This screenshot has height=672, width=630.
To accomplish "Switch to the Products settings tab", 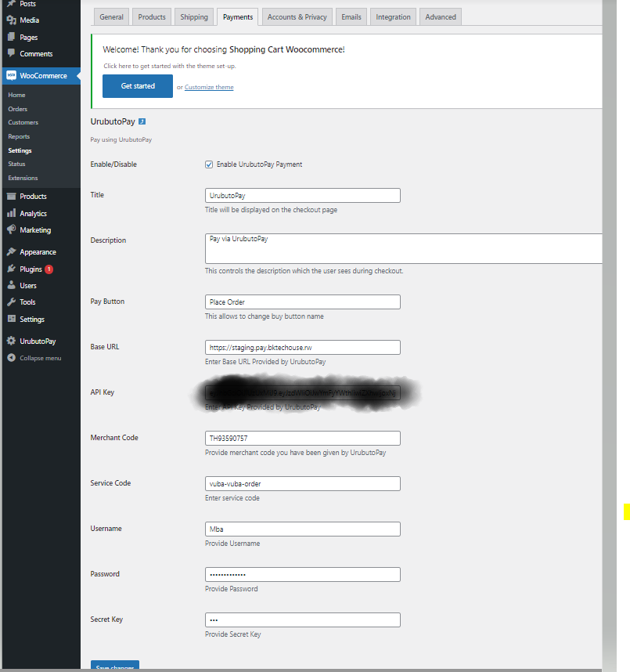I will click(x=152, y=17).
